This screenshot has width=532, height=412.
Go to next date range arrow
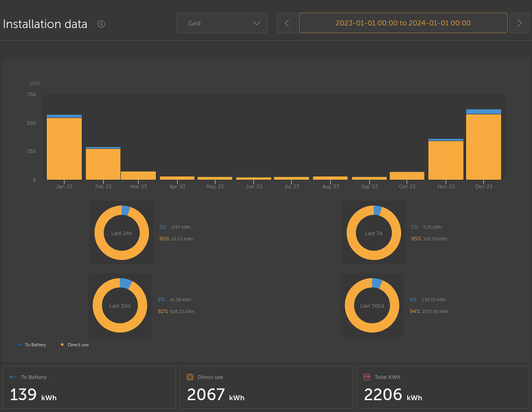pyautogui.click(x=519, y=23)
